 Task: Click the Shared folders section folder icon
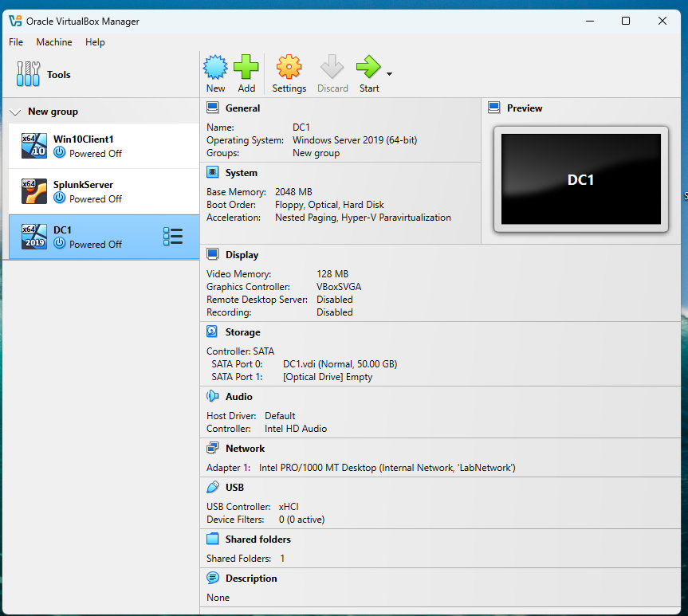[213, 539]
